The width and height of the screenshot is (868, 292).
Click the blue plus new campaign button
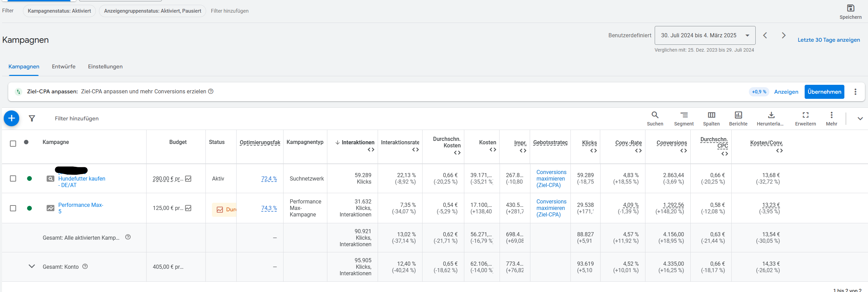point(11,118)
